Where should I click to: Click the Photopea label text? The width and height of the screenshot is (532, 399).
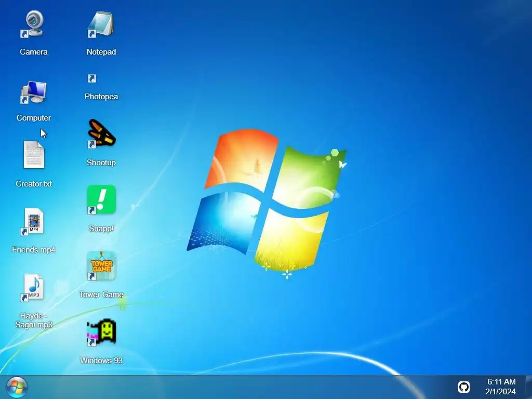(x=101, y=97)
